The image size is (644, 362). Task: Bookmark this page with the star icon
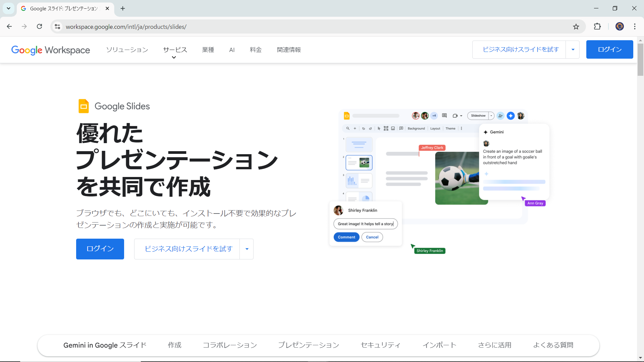point(576,26)
